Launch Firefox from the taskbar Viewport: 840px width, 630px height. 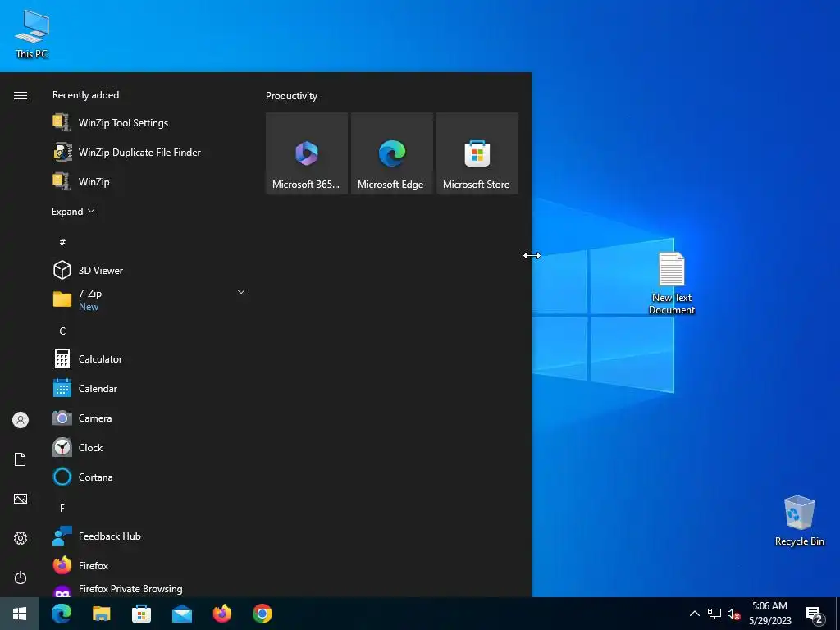point(221,614)
